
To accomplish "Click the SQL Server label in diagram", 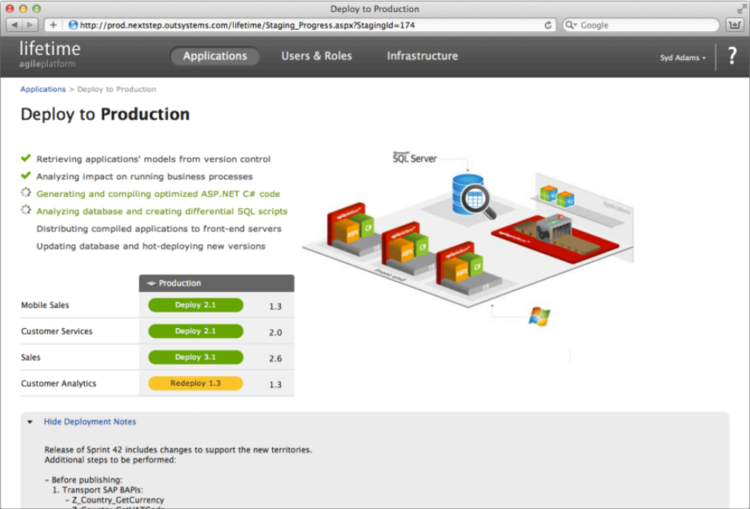I will pos(414,158).
